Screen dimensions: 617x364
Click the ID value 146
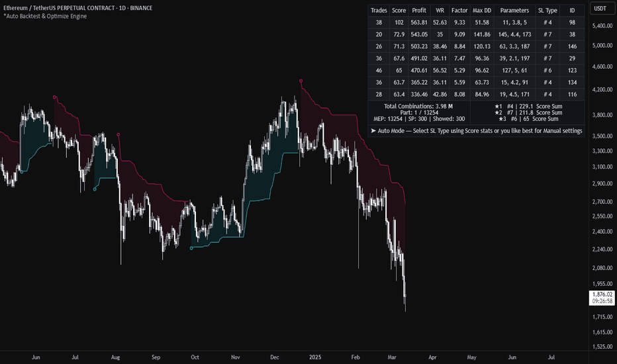pos(572,46)
